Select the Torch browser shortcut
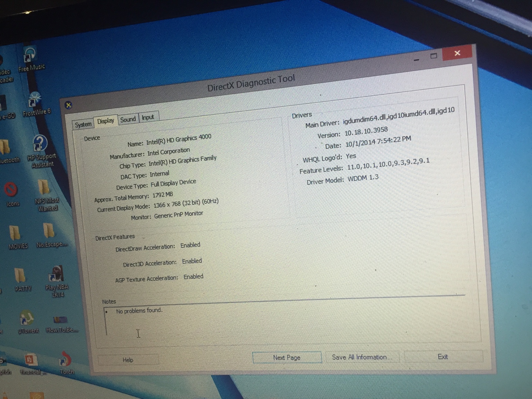The width and height of the screenshot is (532, 399). (66, 363)
